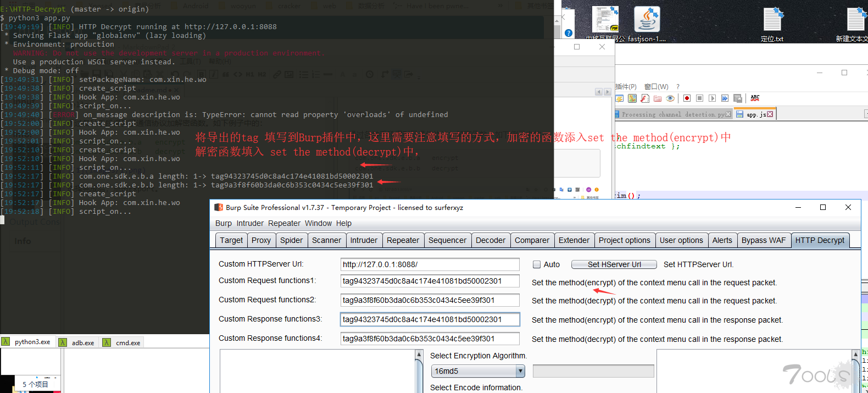The width and height of the screenshot is (868, 393).
Task: Click the stop recording icon in Notepad++
Action: pos(699,98)
